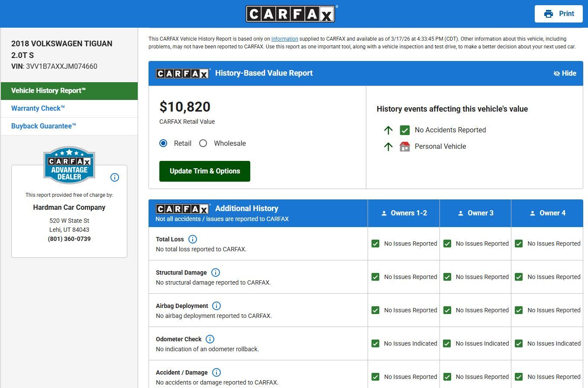Click info icon near Advantage Dealer badge

point(115,177)
